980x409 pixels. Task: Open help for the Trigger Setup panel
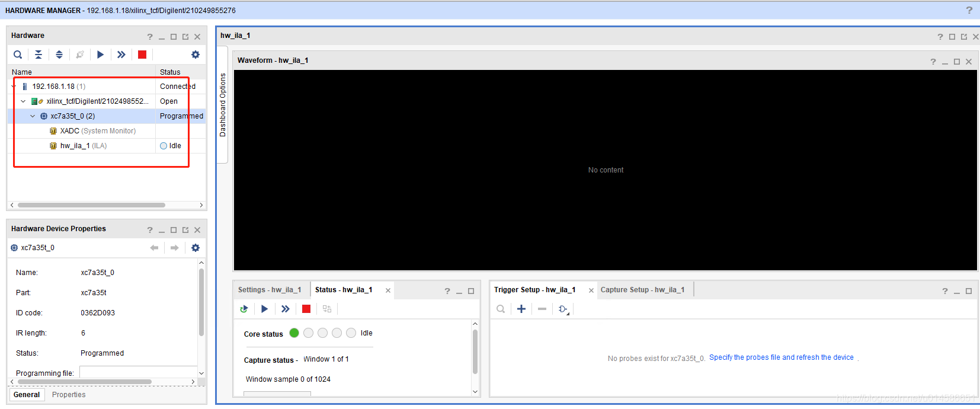point(945,291)
